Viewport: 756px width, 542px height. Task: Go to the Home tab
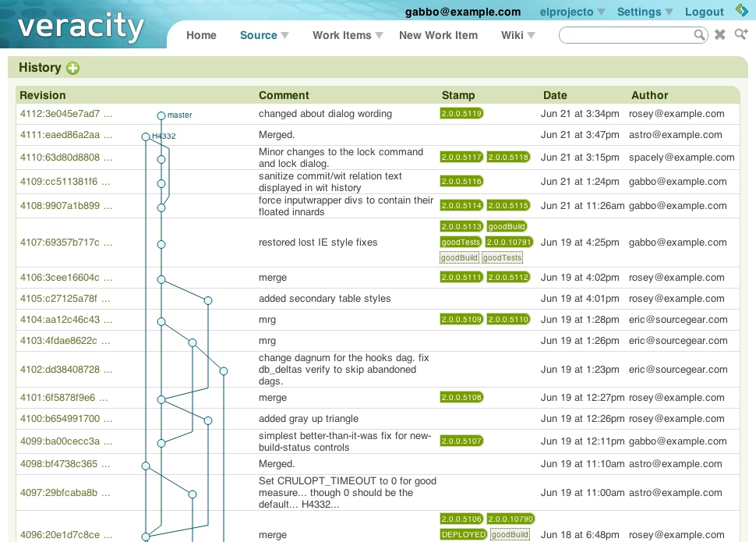tap(201, 35)
